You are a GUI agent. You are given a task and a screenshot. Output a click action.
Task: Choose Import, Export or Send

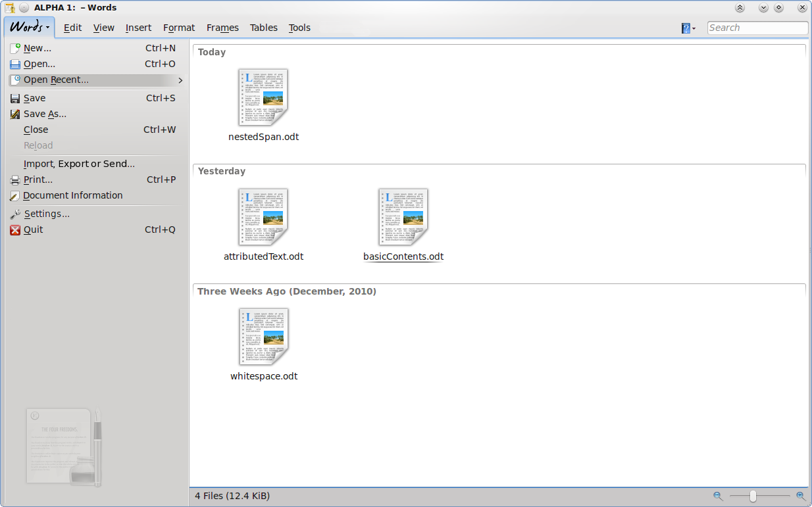click(79, 164)
